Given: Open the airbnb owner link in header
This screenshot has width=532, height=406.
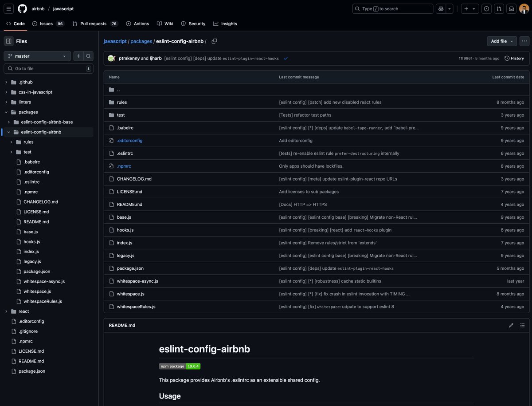Looking at the screenshot, I should click(38, 8).
